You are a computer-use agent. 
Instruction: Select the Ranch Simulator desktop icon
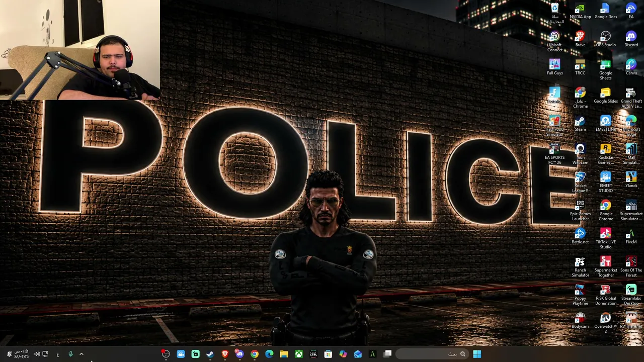pyautogui.click(x=580, y=267)
